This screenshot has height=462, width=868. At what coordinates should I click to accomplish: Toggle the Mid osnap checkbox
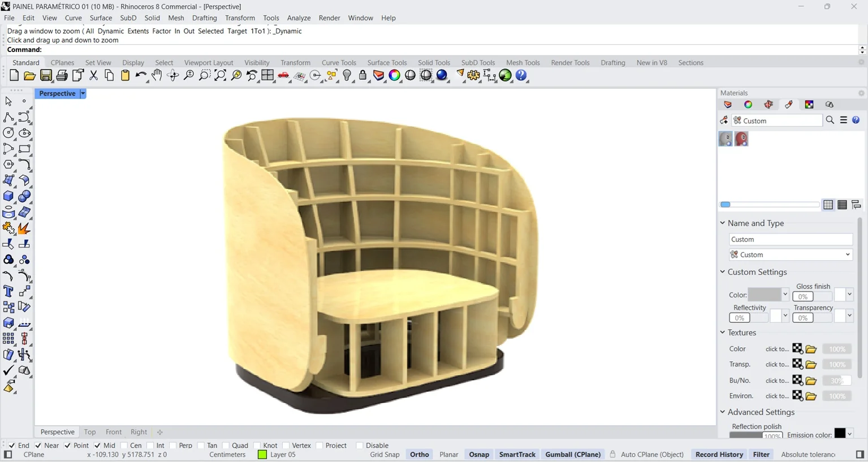[x=97, y=446]
